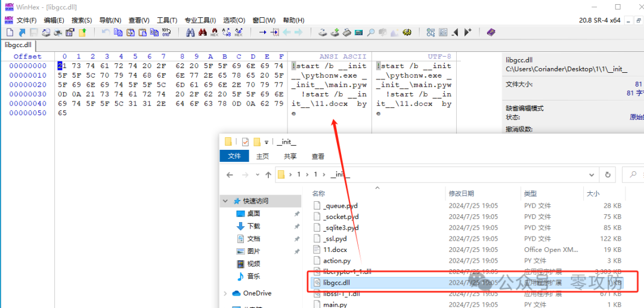Go up one folder level in Explorer
Viewport: 644px width, 308px height.
tap(268, 175)
